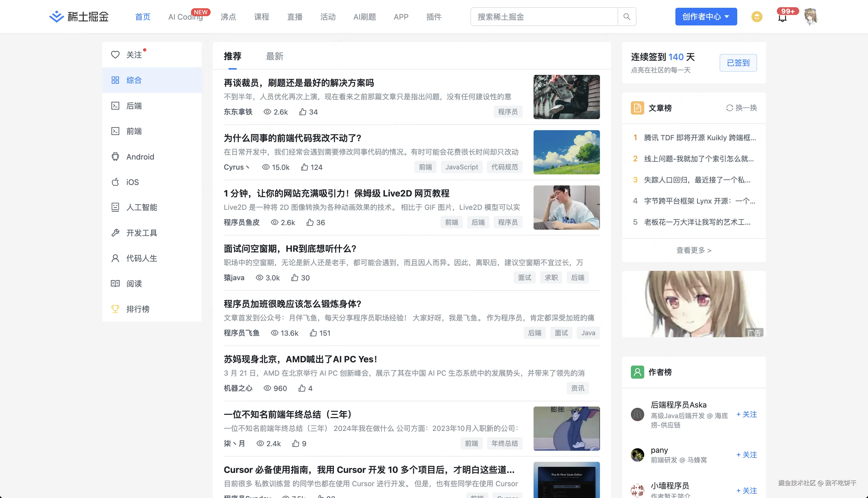Open the user avatar menu
The width and height of the screenshot is (868, 498).
point(811,17)
